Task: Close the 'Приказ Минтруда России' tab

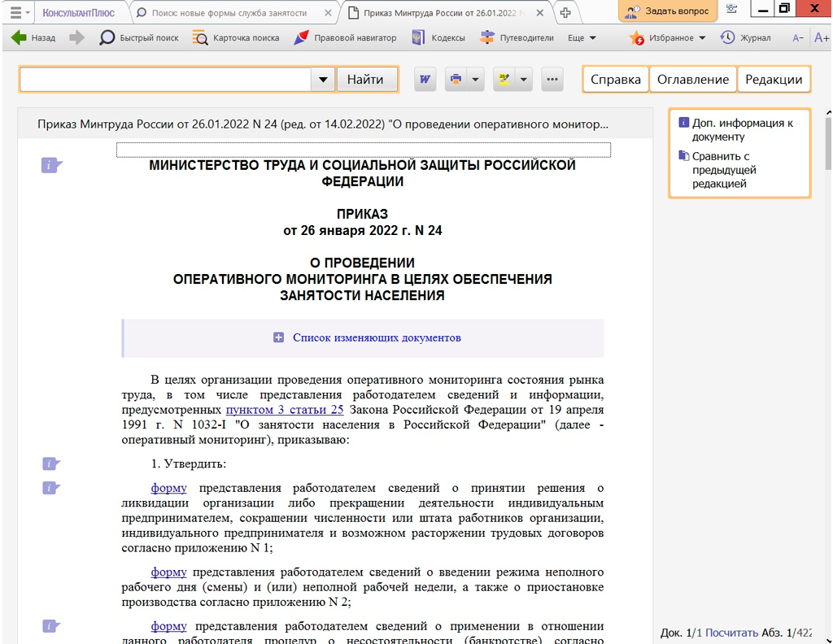Action: point(540,13)
